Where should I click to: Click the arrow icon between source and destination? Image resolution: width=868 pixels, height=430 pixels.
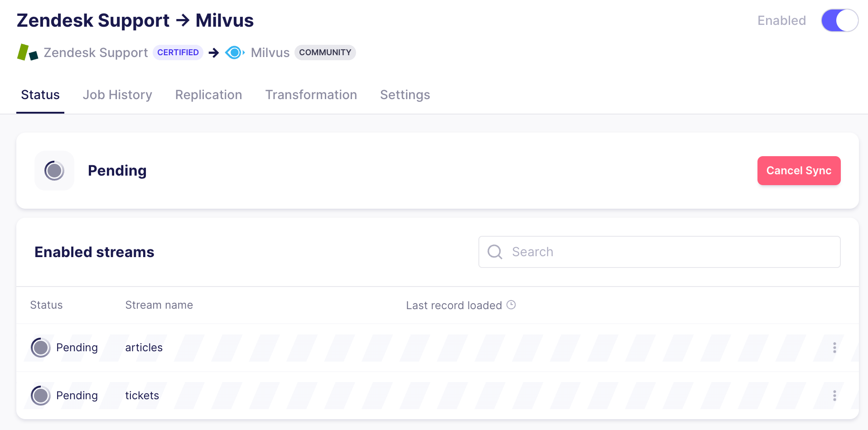coord(213,53)
